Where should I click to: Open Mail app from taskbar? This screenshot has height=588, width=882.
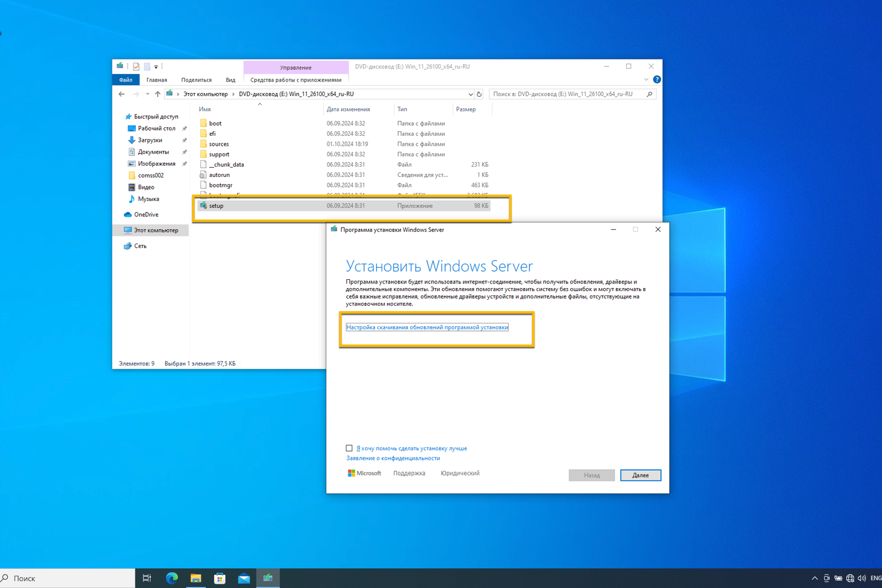coord(244,579)
